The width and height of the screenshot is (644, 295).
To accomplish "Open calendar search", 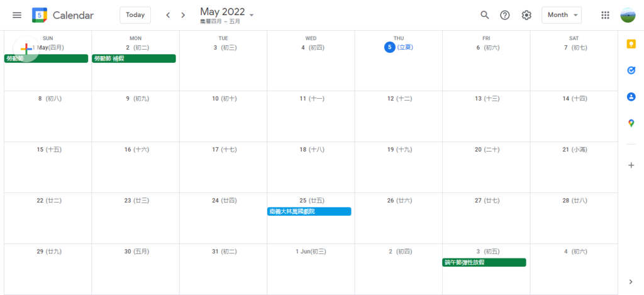I will click(x=484, y=15).
